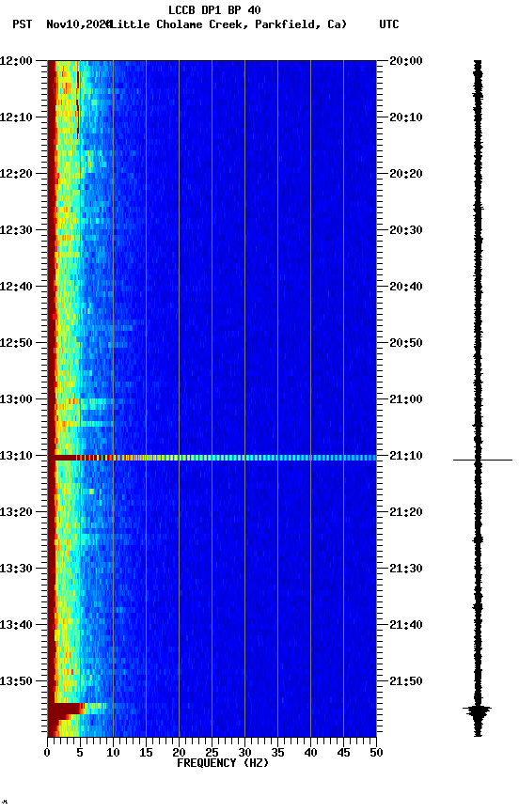Click the '20:40' UTC time label
This screenshot has height=812, width=519.
click(x=406, y=287)
